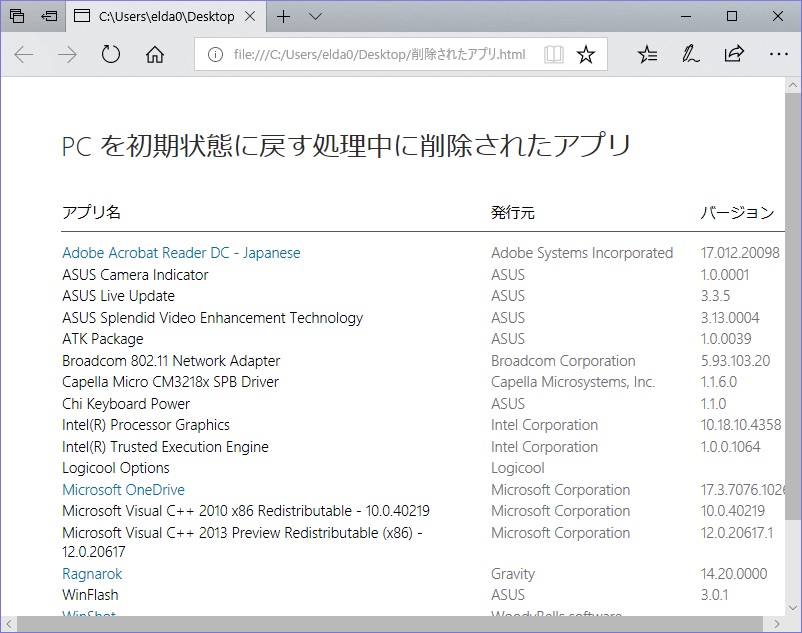Click Adobe Systems Incorporated publisher

click(x=582, y=253)
